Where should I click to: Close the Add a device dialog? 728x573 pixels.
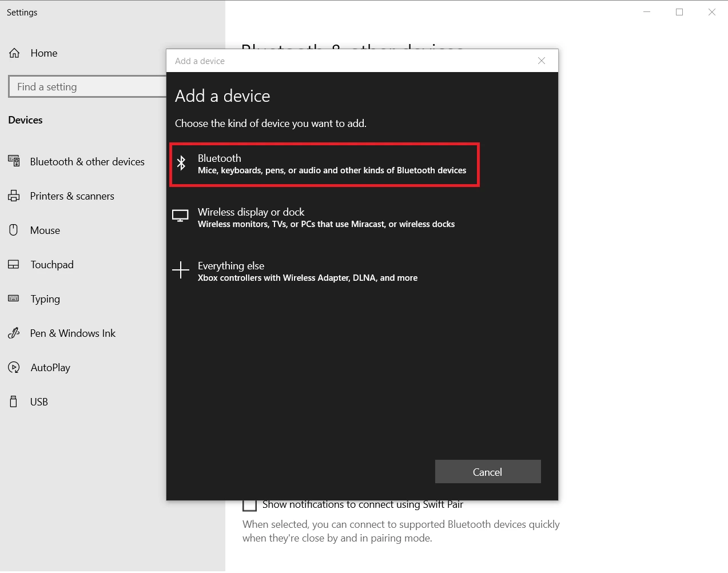point(542,61)
